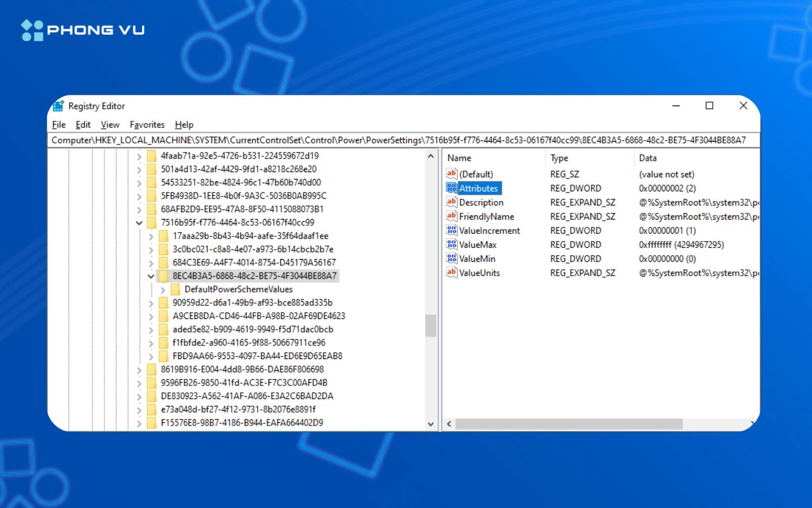Open the Favorites menu
Image resolution: width=812 pixels, height=508 pixels.
coord(147,125)
